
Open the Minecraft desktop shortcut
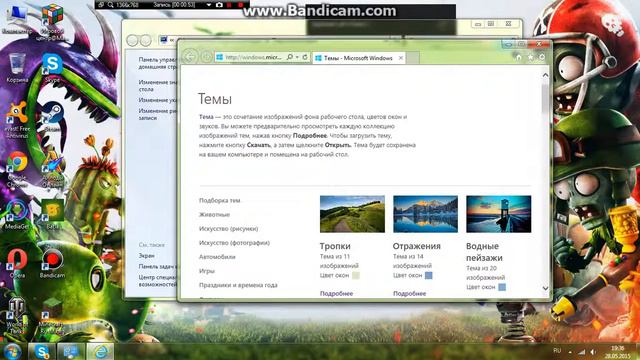click(52, 316)
